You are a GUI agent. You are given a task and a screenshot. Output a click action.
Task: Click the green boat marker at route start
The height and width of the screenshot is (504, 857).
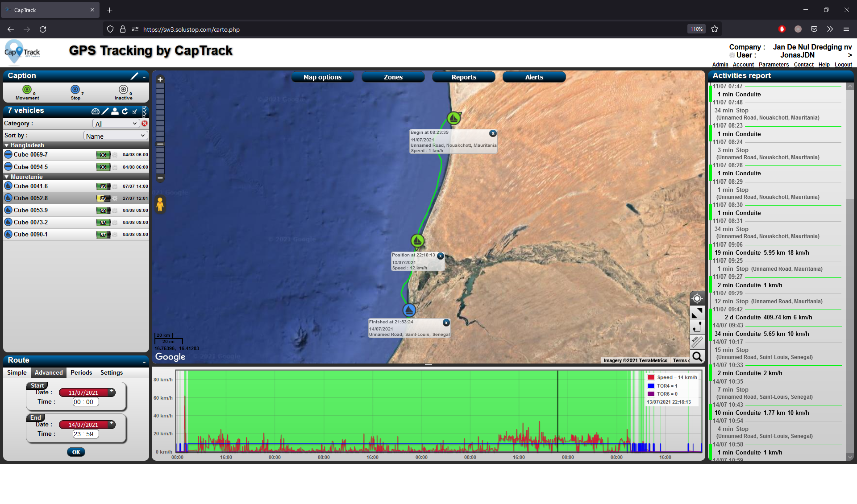coord(453,118)
